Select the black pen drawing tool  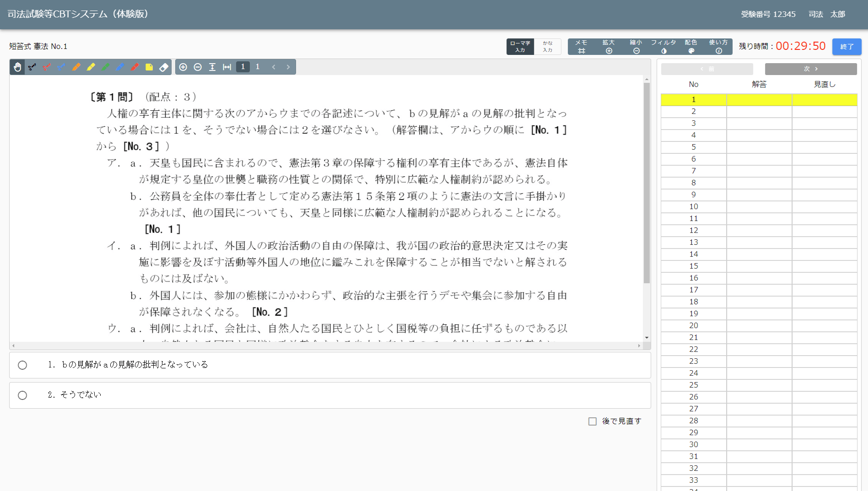coord(32,67)
